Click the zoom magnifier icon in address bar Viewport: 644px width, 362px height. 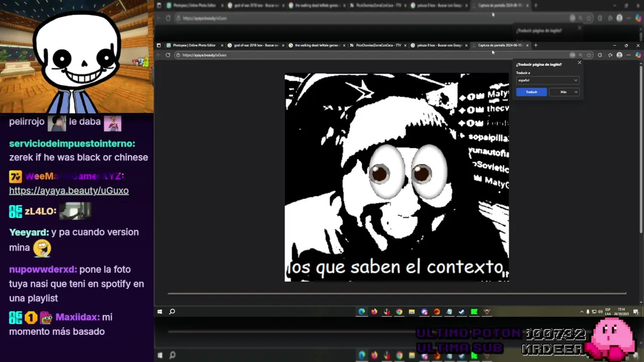pyautogui.click(x=581, y=55)
